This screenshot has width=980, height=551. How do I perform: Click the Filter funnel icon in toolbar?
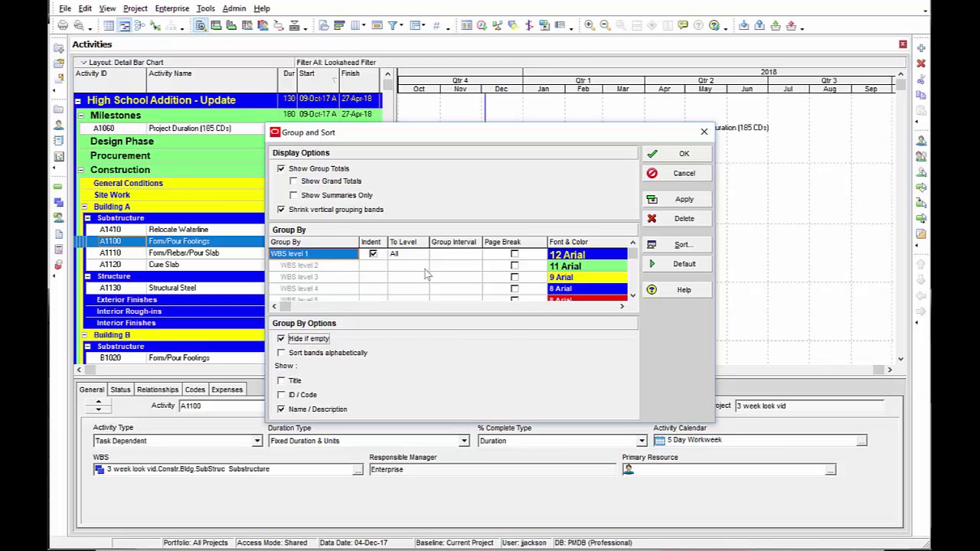pyautogui.click(x=393, y=26)
